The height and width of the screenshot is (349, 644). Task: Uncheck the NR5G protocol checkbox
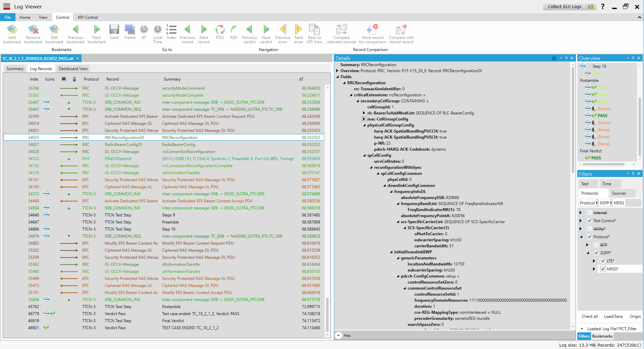point(603,269)
